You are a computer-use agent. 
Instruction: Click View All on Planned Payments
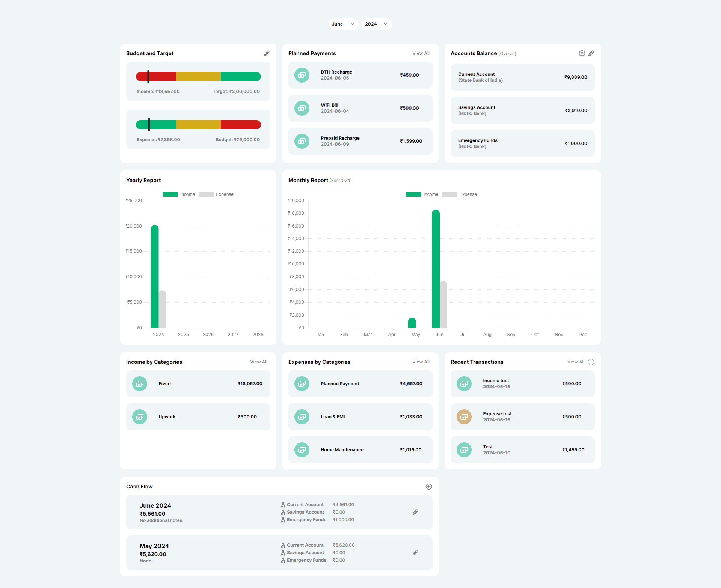[421, 53]
